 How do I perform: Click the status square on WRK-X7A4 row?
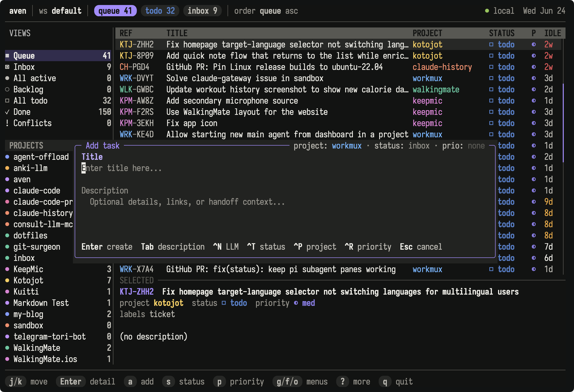pos(491,269)
